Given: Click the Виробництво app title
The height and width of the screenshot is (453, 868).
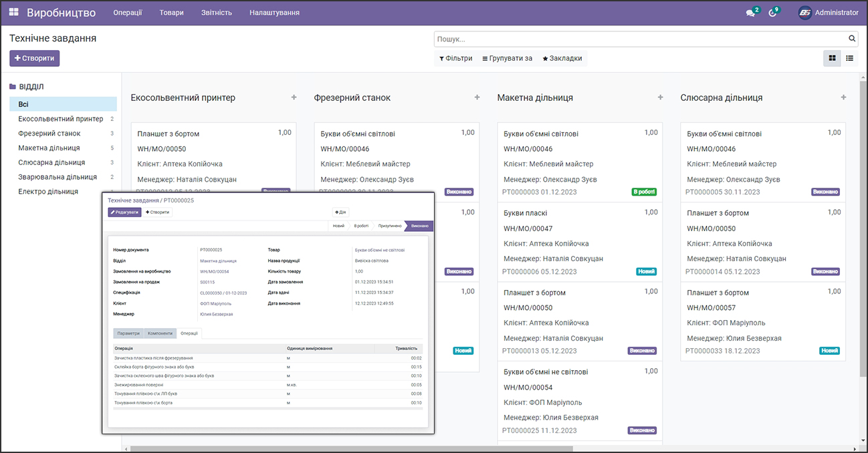Looking at the screenshot, I should click(61, 12).
